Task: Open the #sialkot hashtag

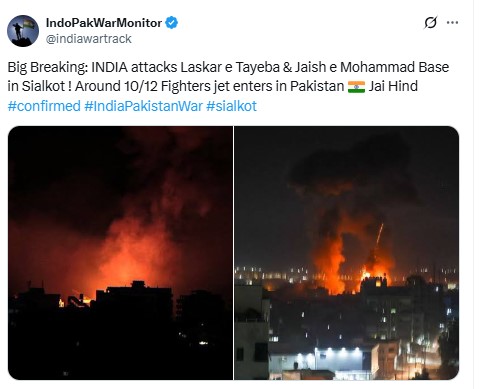Action: [231, 106]
